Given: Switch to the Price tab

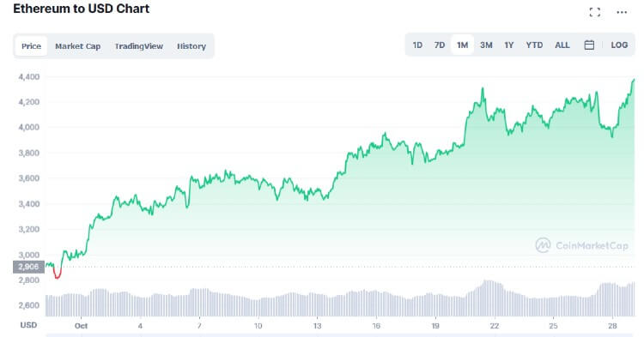Looking at the screenshot, I should [x=31, y=46].
